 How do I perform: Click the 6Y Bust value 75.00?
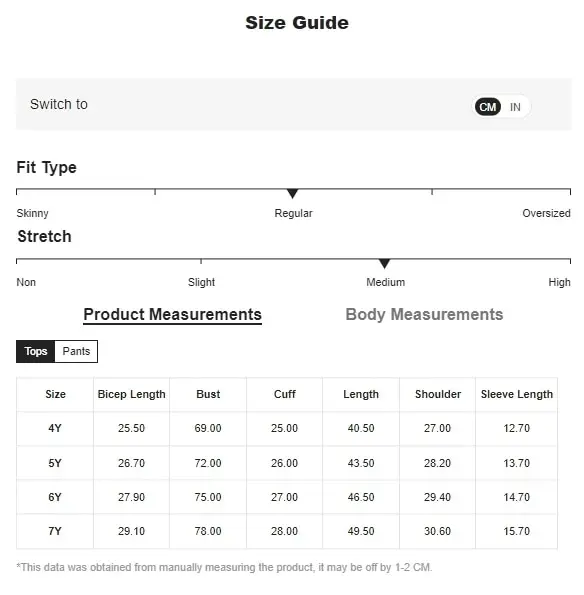click(208, 497)
